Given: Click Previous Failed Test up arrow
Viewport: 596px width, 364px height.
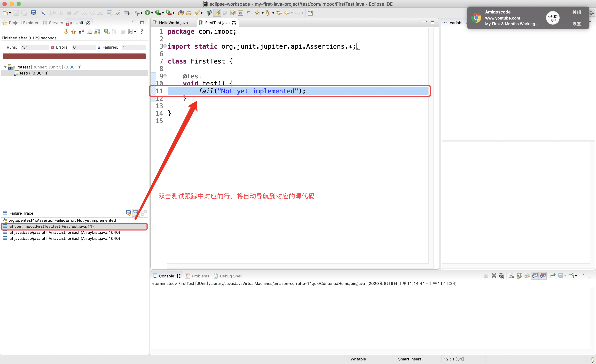Looking at the screenshot, I should (x=74, y=32).
